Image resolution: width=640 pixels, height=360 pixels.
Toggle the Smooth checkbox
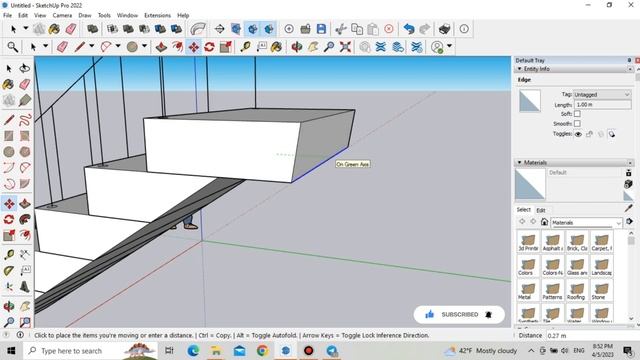pyautogui.click(x=577, y=123)
